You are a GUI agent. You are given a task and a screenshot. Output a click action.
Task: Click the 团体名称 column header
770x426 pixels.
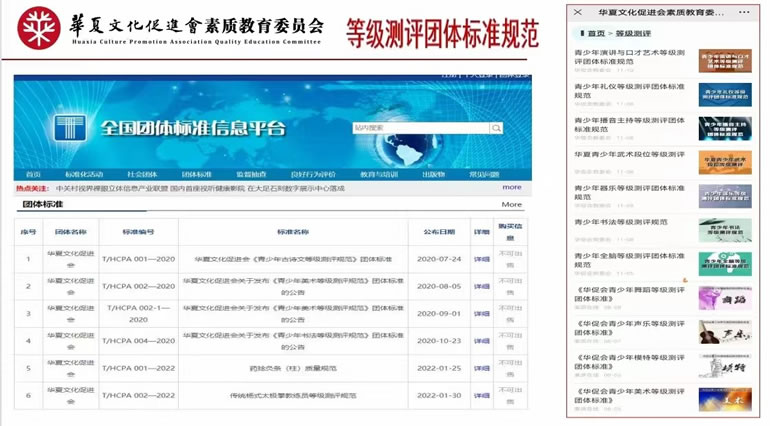(x=71, y=232)
